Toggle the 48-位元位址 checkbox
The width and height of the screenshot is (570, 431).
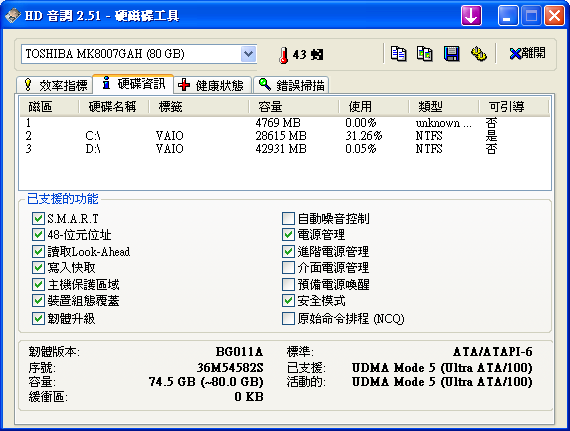click(38, 235)
